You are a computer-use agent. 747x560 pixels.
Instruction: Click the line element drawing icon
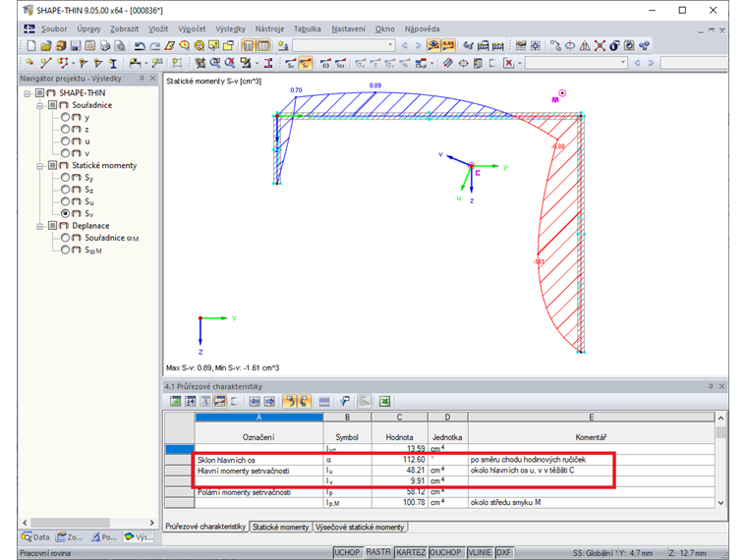coord(46,63)
